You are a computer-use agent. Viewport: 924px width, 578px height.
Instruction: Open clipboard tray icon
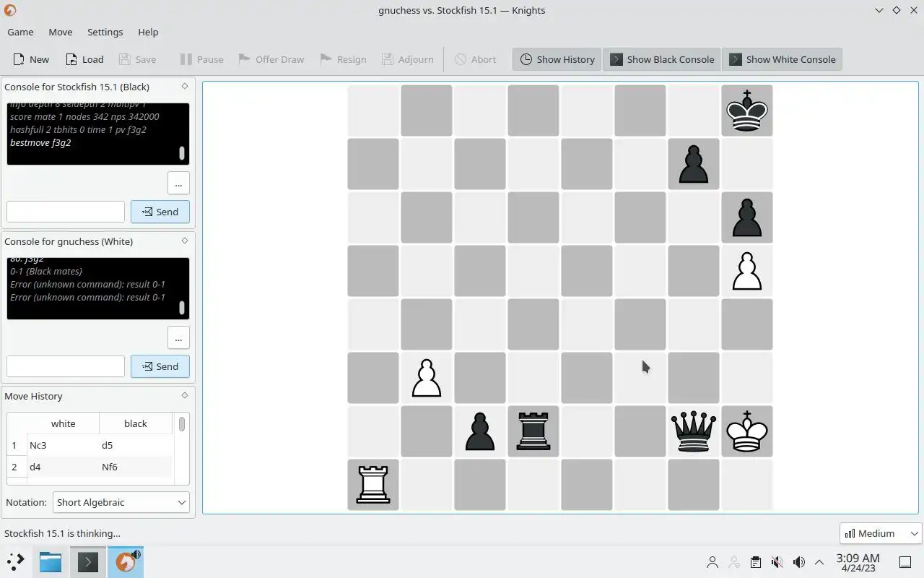[755, 562]
